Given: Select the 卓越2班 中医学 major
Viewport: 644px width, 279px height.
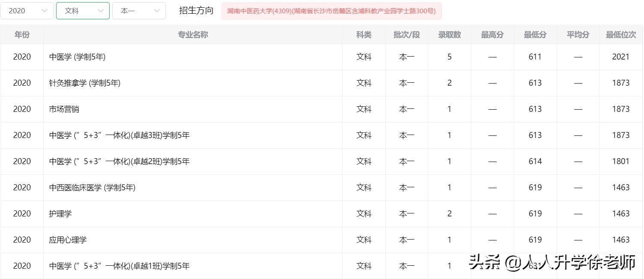Looking at the screenshot, I should [x=119, y=162].
